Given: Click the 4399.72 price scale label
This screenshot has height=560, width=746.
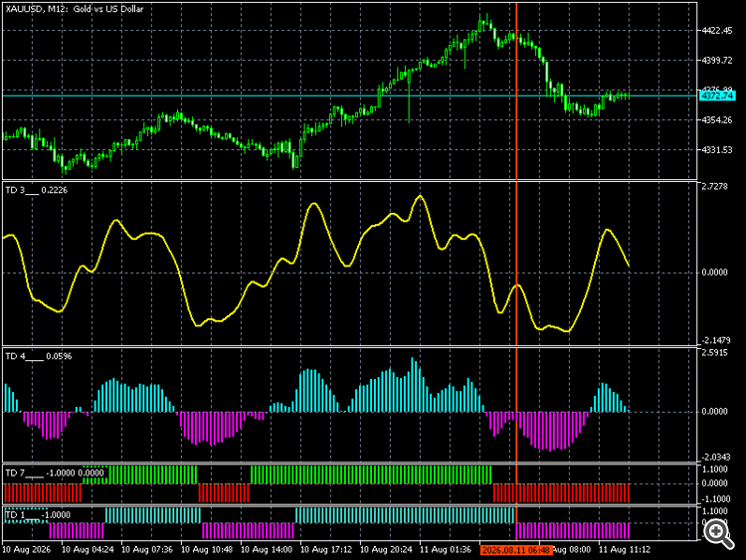Looking at the screenshot, I should (x=717, y=61).
